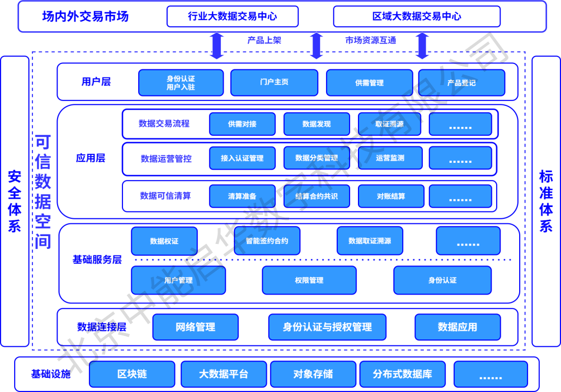This screenshot has width=561, height=392.
Task: Select the 分布式数据库 block
Action: 403,374
